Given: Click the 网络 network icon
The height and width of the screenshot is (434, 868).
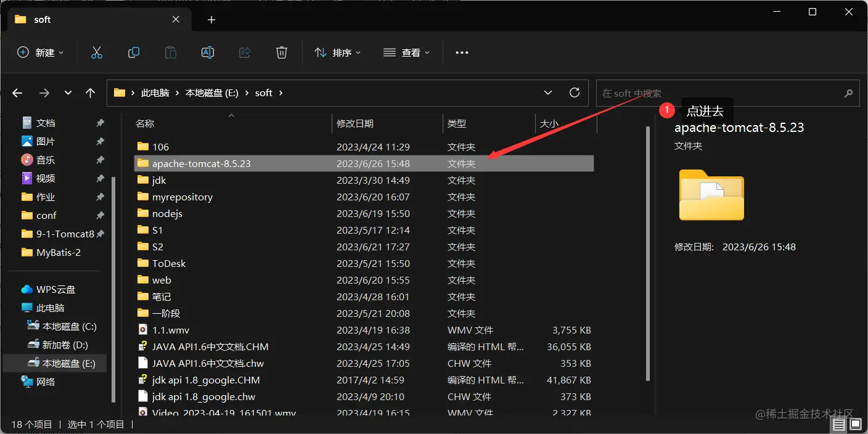Looking at the screenshot, I should tap(27, 382).
